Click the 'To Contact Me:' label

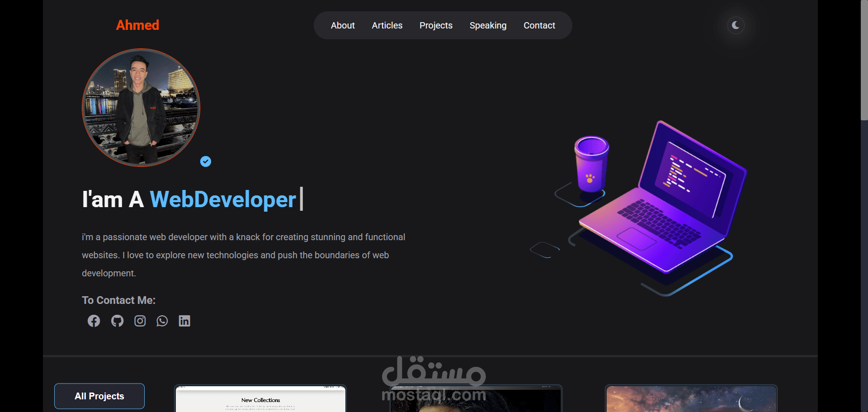118,300
